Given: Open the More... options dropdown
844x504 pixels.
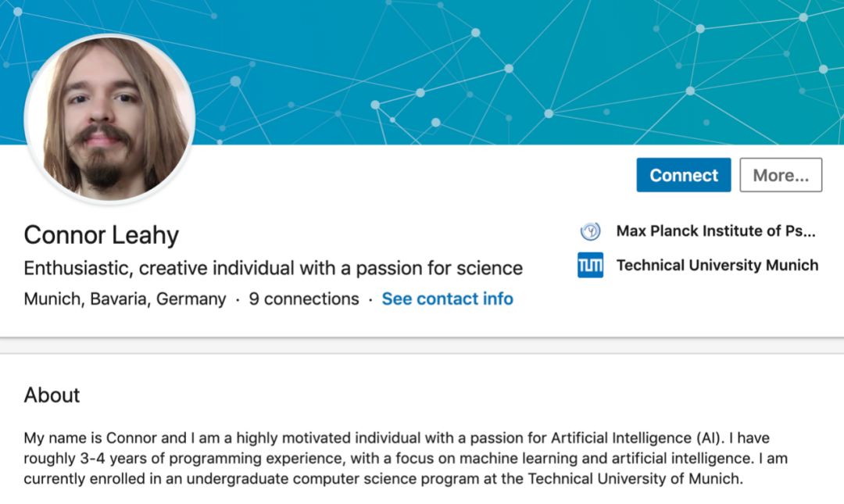Looking at the screenshot, I should tap(780, 175).
